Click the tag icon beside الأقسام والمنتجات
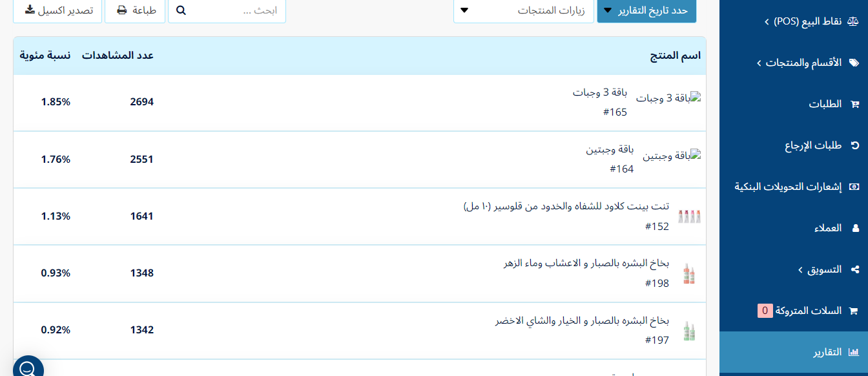Viewport: 868px width, 376px height. [x=854, y=63]
